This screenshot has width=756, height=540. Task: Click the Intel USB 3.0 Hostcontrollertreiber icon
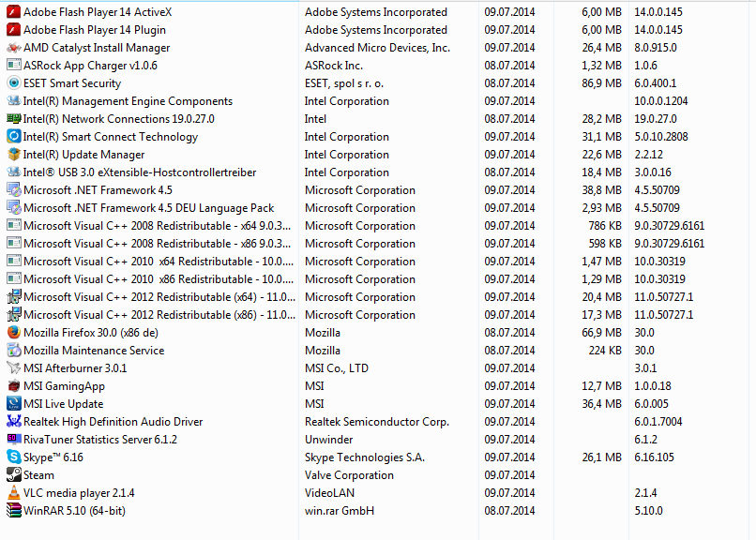coord(13,172)
